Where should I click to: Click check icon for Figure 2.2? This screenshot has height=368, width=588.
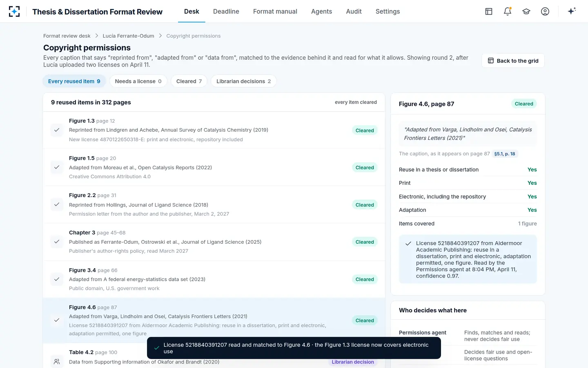pyautogui.click(x=57, y=204)
